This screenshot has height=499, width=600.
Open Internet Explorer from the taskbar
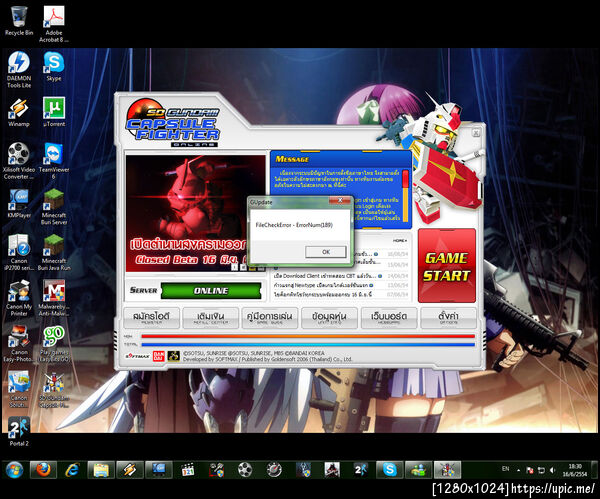[72, 470]
